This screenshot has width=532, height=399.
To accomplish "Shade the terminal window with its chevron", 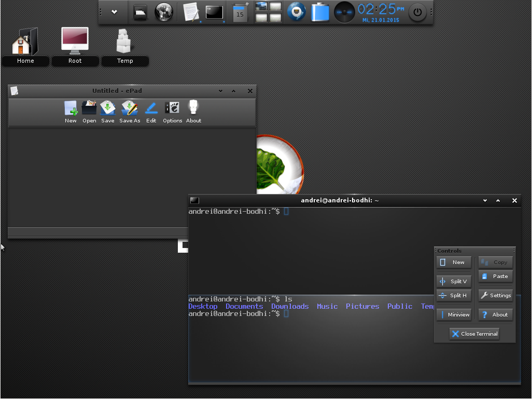I will click(x=497, y=200).
